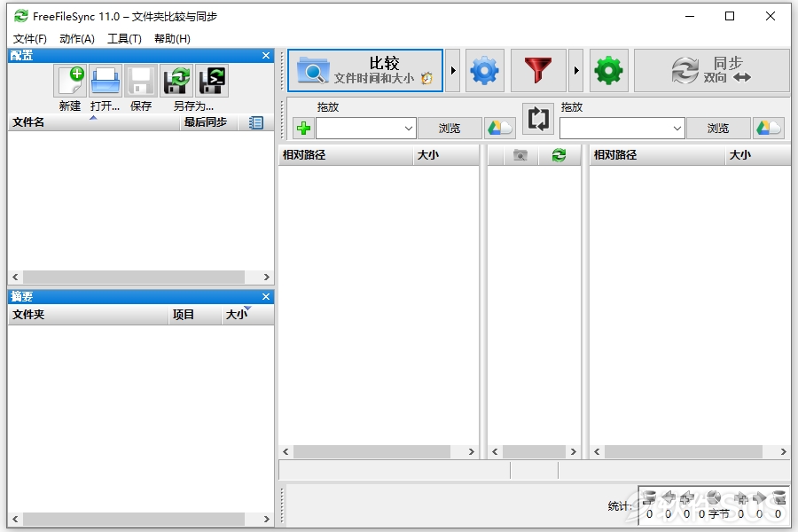Click the right side cloud storage icon
This screenshot has height=532, width=798.
point(769,128)
